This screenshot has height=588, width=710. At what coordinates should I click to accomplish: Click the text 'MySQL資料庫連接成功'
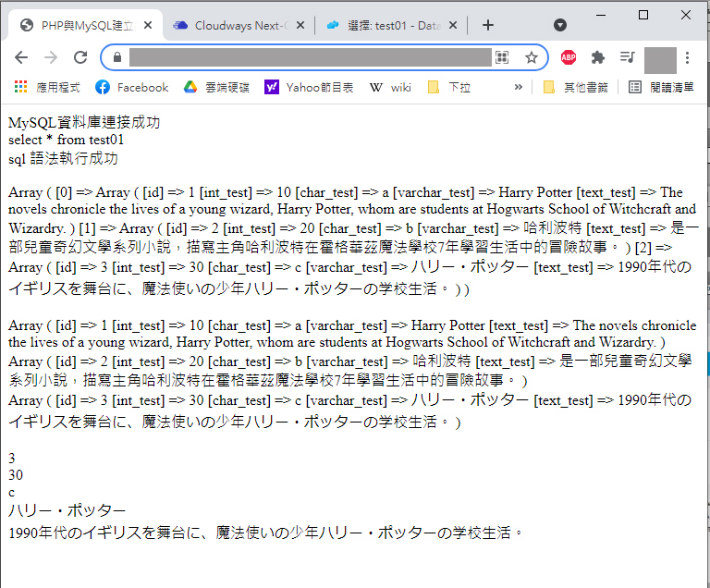click(x=84, y=122)
